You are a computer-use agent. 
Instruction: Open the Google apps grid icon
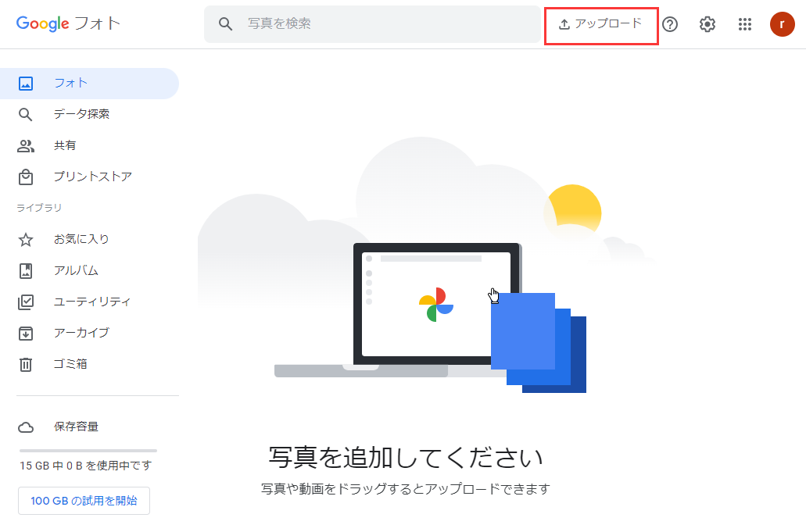[745, 24]
